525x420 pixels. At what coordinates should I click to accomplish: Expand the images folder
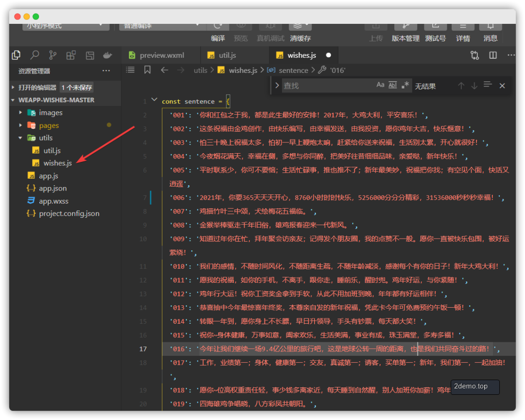pyautogui.click(x=20, y=113)
